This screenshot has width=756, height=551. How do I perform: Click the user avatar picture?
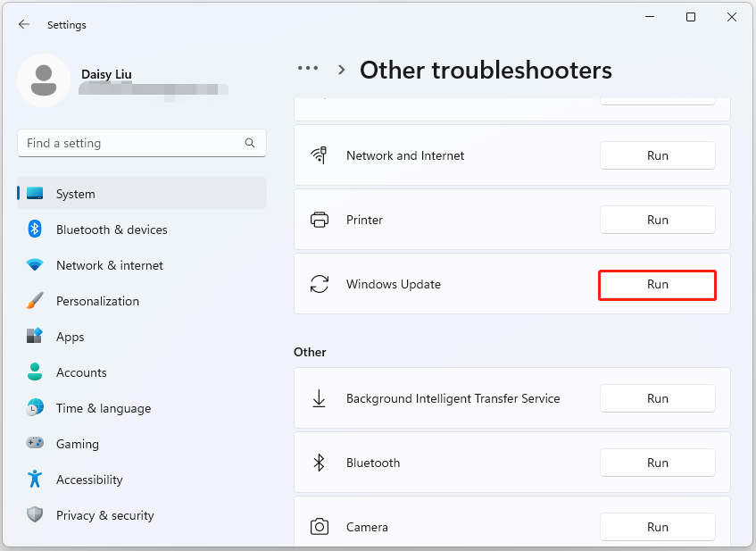click(x=44, y=80)
